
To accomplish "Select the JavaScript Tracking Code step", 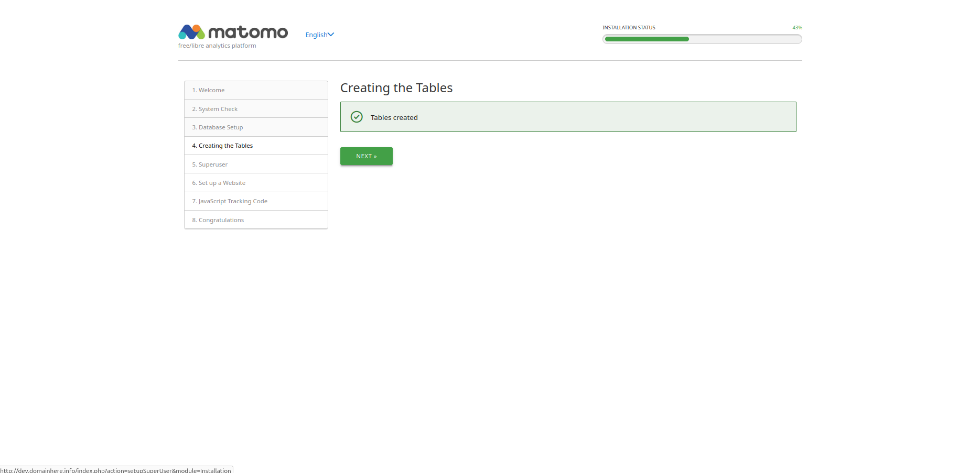I will click(230, 201).
